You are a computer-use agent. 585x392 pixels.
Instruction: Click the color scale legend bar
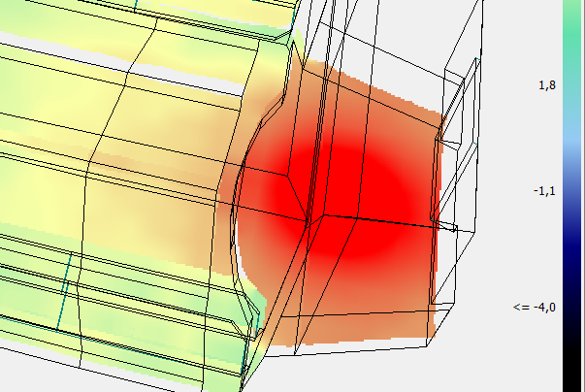pos(572,196)
